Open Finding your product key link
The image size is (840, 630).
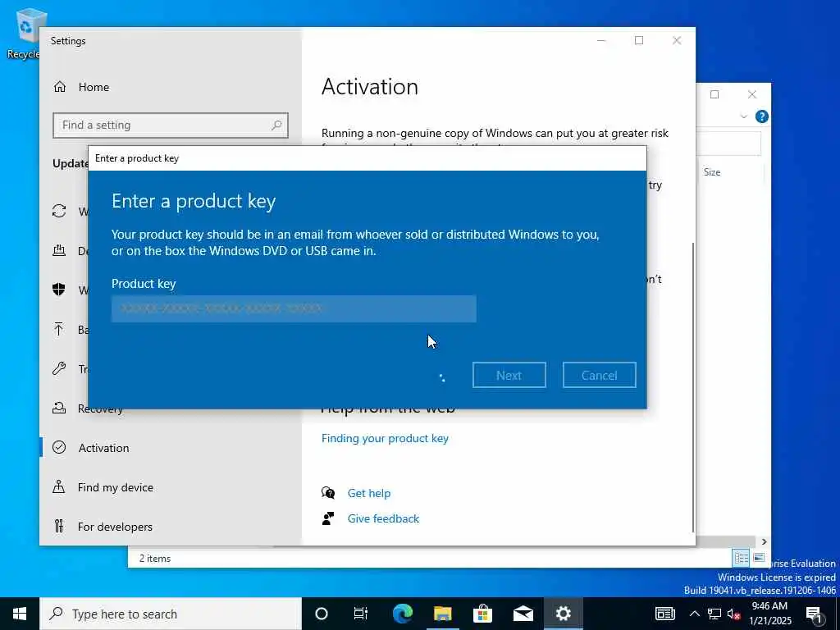tap(385, 438)
